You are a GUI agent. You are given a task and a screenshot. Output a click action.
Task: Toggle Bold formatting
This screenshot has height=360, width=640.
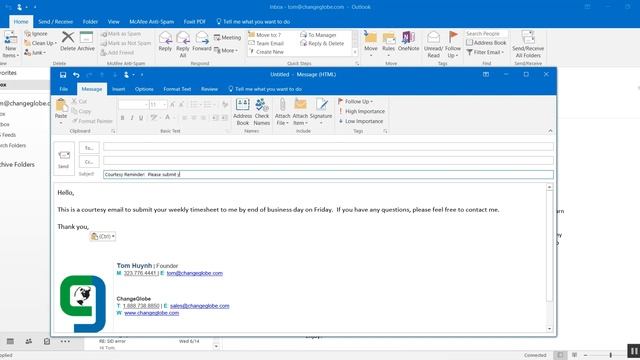(122, 118)
